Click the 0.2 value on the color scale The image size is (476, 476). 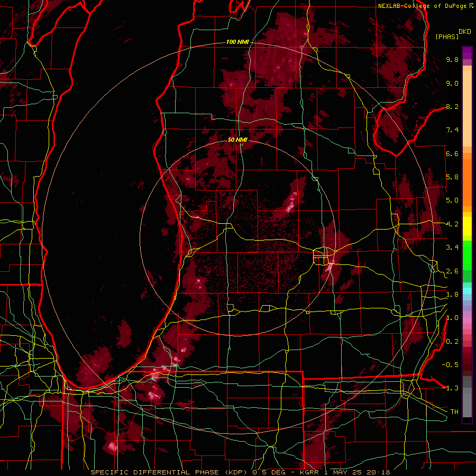(x=452, y=342)
